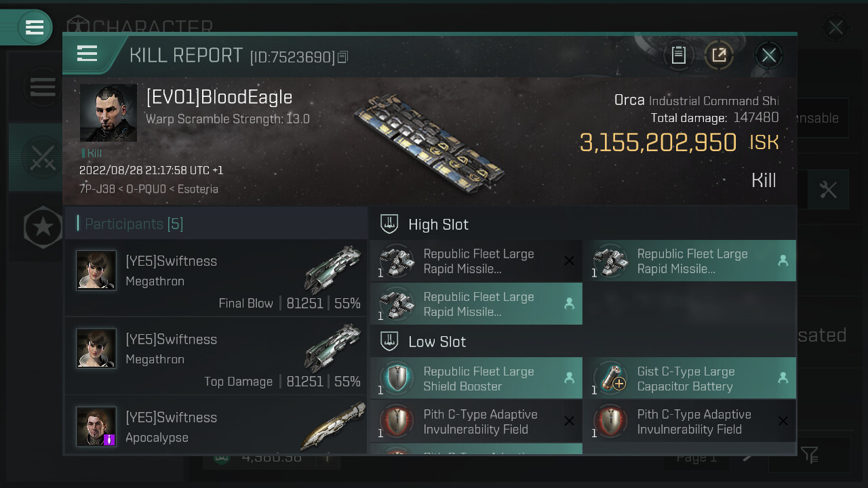Open the pilot portrait in Top Damage row
This screenshot has width=868, height=488.
pos(96,348)
